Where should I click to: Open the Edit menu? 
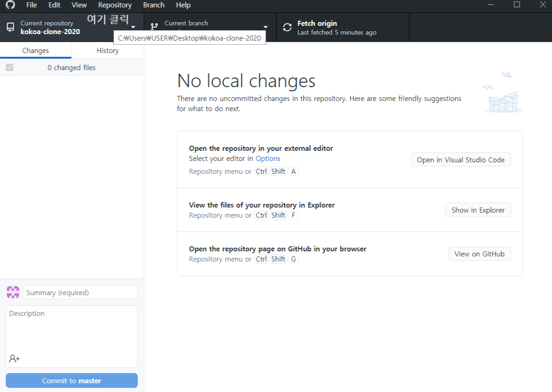[54, 5]
